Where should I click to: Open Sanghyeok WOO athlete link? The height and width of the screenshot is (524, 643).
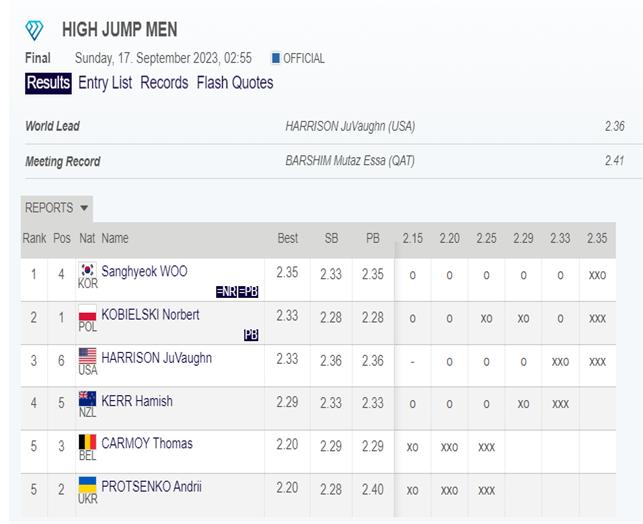[144, 271]
